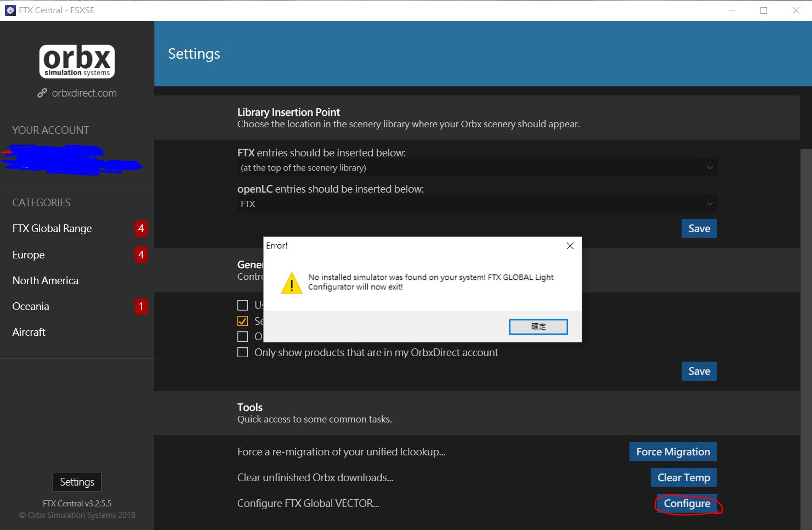Click Oceania update badge showing 1
812x530 pixels.
pyautogui.click(x=141, y=306)
